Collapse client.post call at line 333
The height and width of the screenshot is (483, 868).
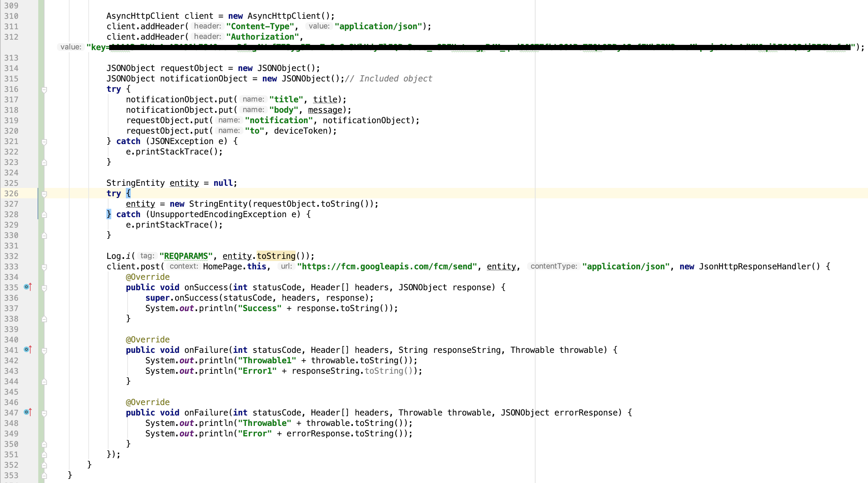[x=44, y=267]
